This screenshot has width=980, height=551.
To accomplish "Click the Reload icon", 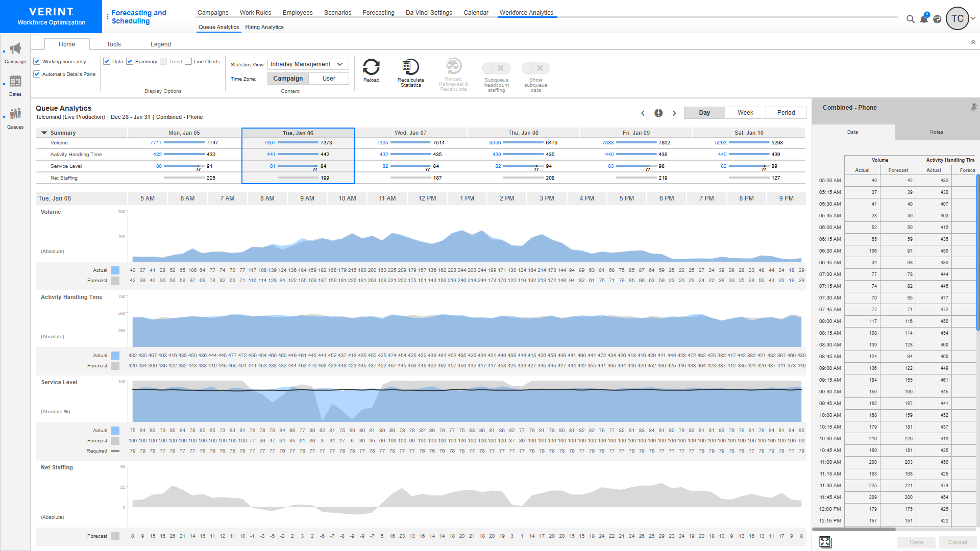I will pyautogui.click(x=371, y=67).
